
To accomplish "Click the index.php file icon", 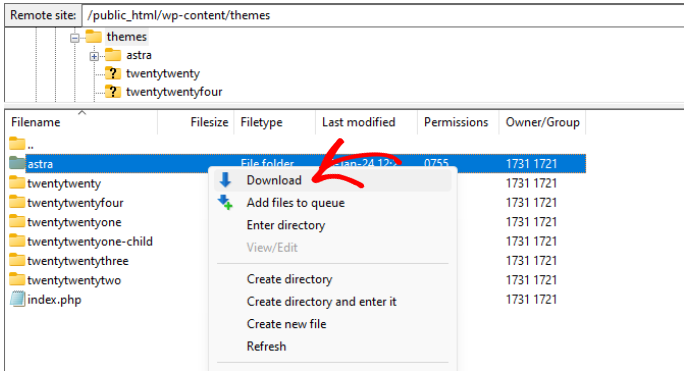I will (17, 299).
